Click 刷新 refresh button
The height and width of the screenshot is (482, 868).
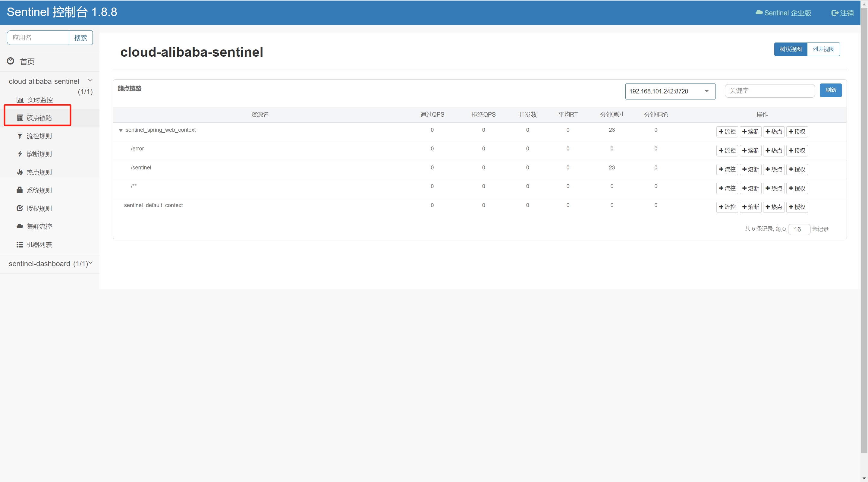click(x=830, y=90)
